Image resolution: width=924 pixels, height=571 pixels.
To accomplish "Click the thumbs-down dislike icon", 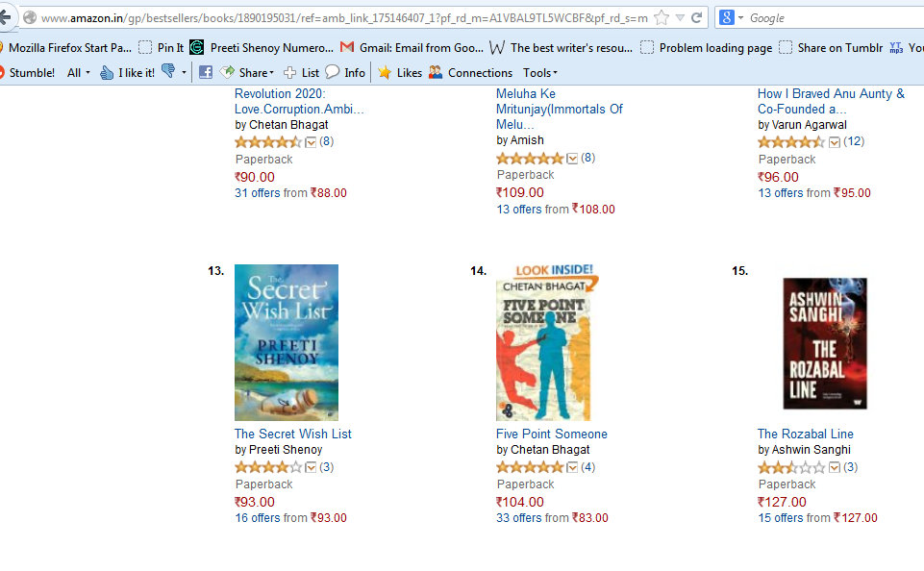I will tap(168, 72).
